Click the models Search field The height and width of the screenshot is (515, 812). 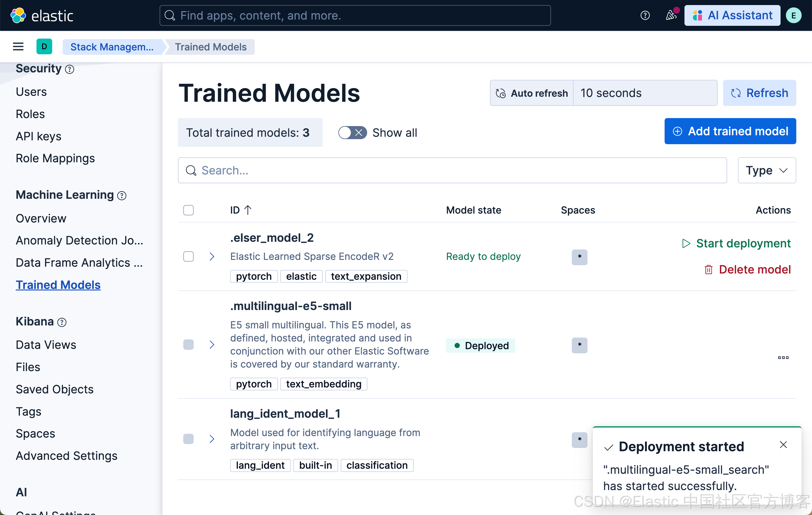[x=452, y=170]
